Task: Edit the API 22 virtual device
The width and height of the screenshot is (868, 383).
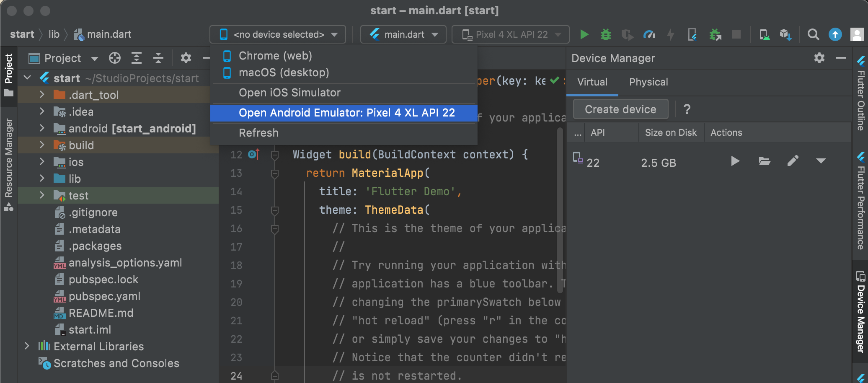Action: 793,161
